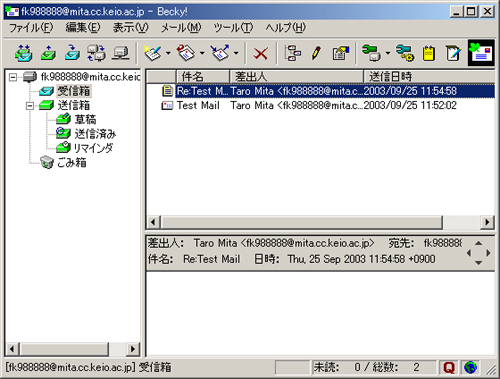500x379 pixels.
Task: Open the ファイル(F) menu
Action: coord(31,27)
